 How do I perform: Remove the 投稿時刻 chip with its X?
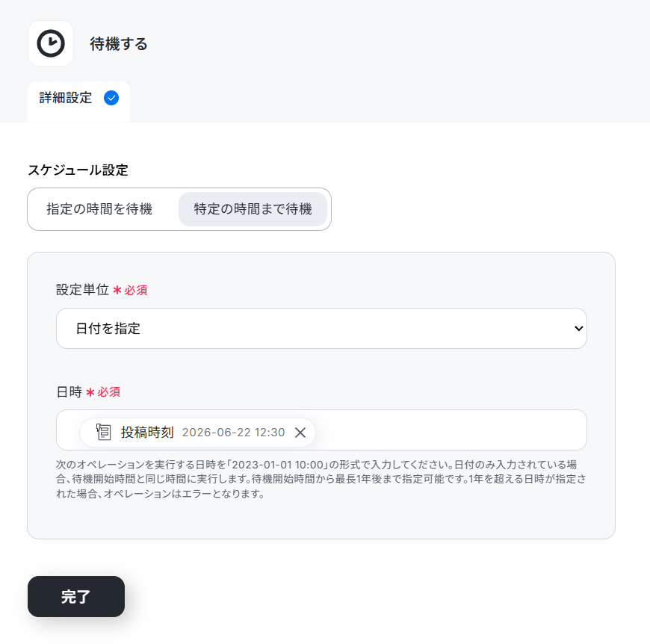[300, 433]
